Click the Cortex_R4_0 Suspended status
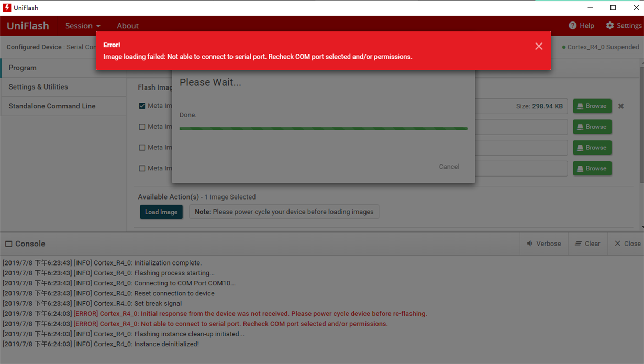The height and width of the screenshot is (364, 644). pyautogui.click(x=601, y=47)
